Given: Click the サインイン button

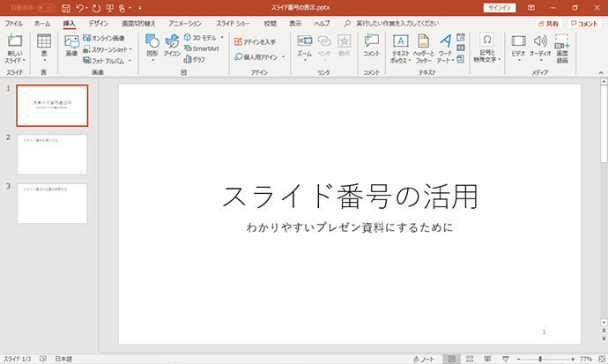Looking at the screenshot, I should 500,8.
